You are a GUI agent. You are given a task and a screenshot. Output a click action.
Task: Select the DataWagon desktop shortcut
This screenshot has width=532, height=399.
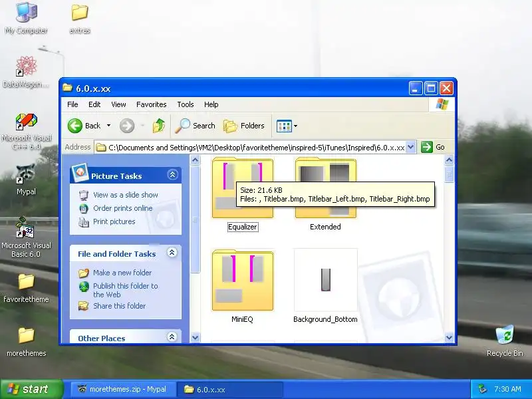(26, 71)
